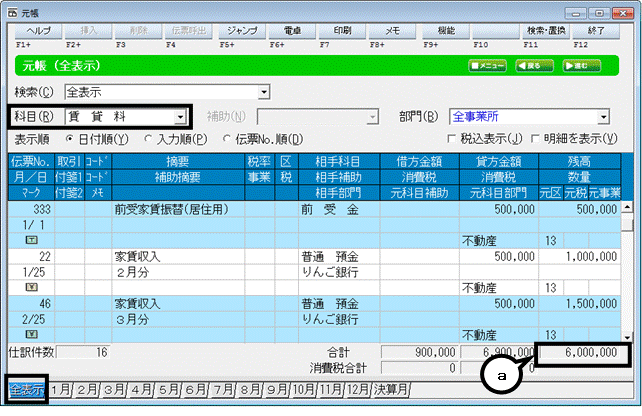Screen dimensions: 642x416
Task: Select the 日付順 radio button
Action: click(x=69, y=139)
